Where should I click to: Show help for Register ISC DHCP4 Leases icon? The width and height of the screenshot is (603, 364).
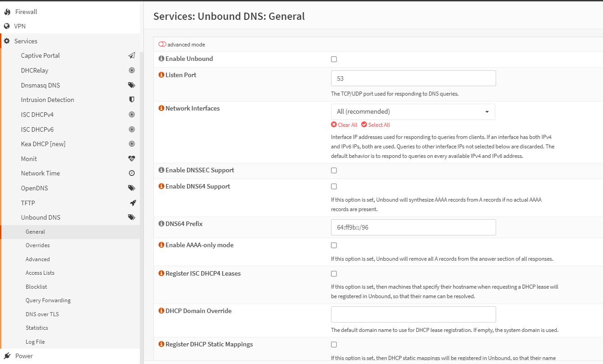pyautogui.click(x=161, y=273)
